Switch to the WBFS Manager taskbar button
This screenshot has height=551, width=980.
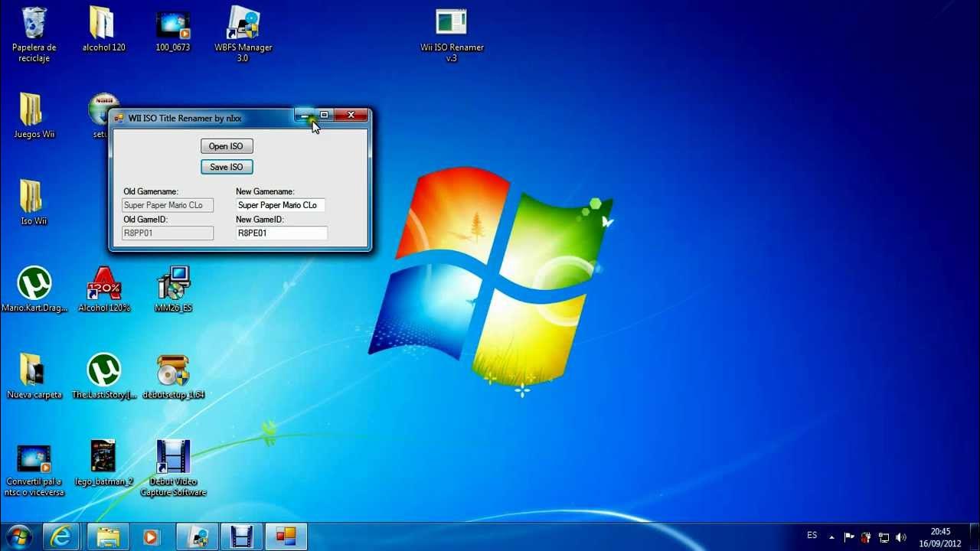198,537
